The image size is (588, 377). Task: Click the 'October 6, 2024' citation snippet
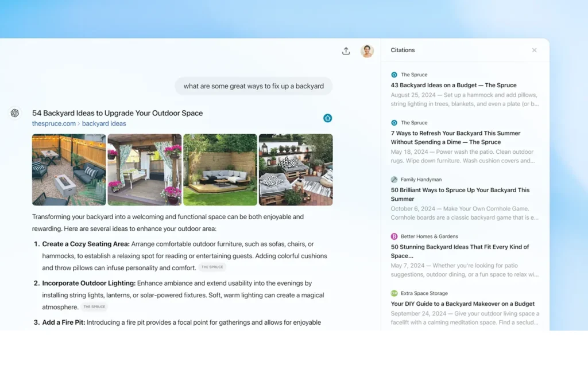[x=465, y=213]
